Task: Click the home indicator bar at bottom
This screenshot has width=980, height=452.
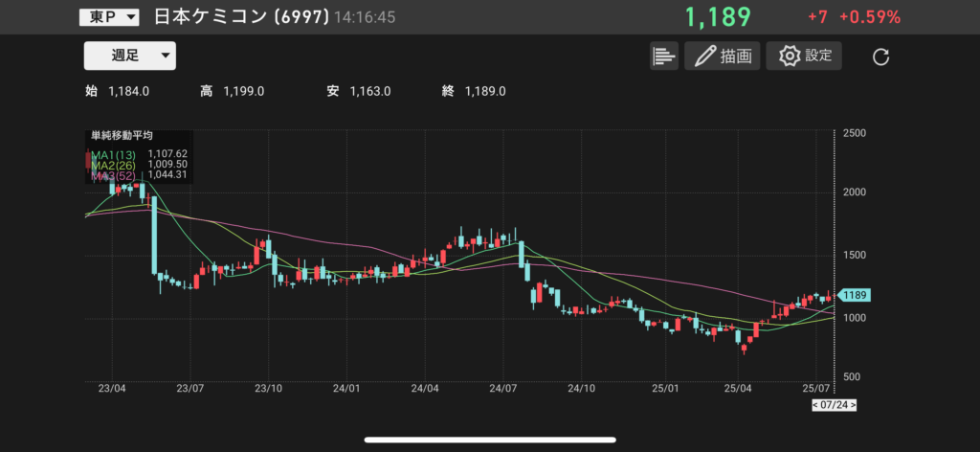Action: click(490, 440)
